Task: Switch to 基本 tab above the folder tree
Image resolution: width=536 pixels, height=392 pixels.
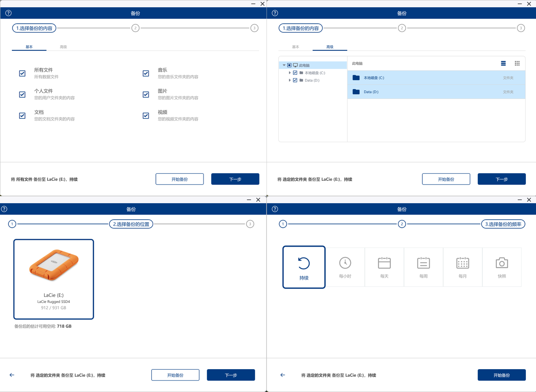Action: point(296,47)
